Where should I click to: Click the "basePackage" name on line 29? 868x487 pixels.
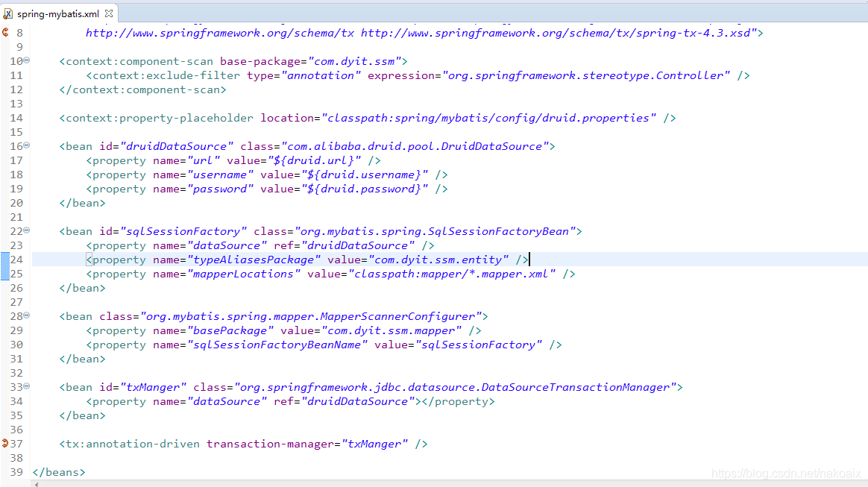[230, 330]
